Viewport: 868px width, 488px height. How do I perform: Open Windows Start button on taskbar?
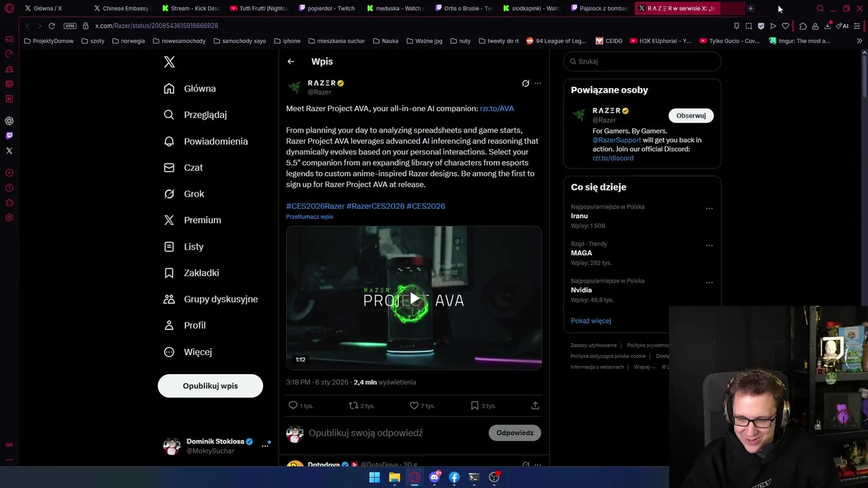click(374, 477)
